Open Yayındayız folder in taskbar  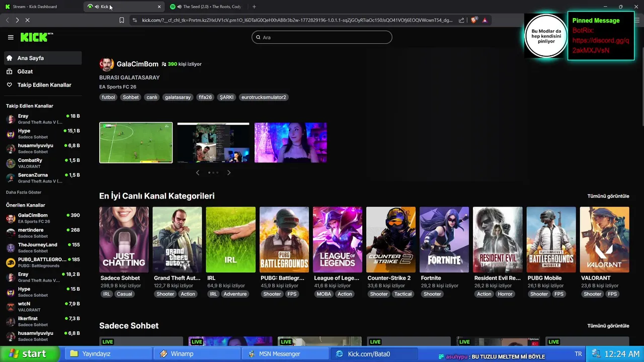[x=108, y=354]
